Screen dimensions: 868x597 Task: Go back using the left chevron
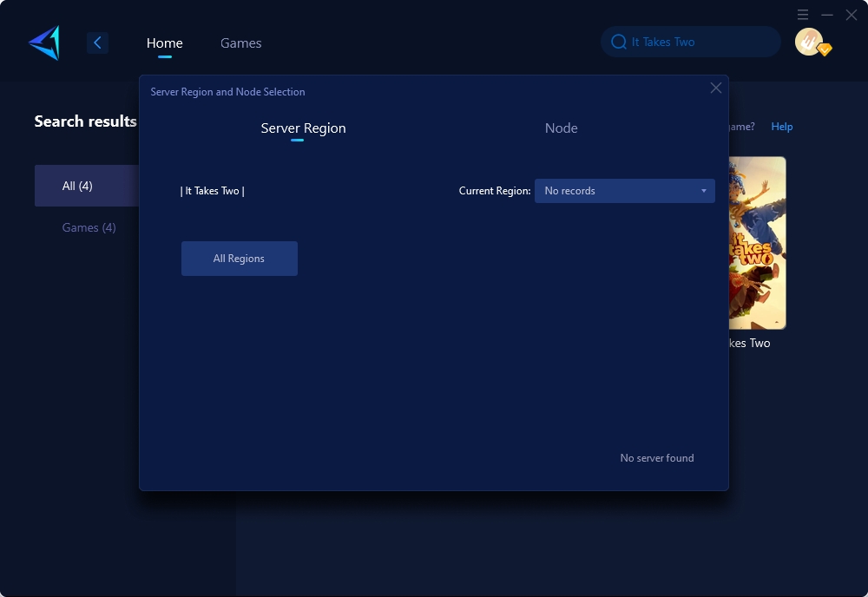click(x=97, y=43)
